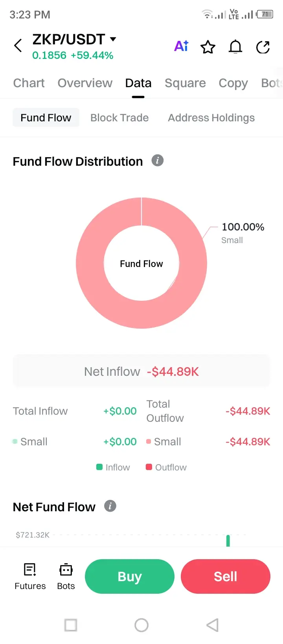The width and height of the screenshot is (283, 644).
Task: Show info for Fund Flow Distribution
Action: (158, 161)
